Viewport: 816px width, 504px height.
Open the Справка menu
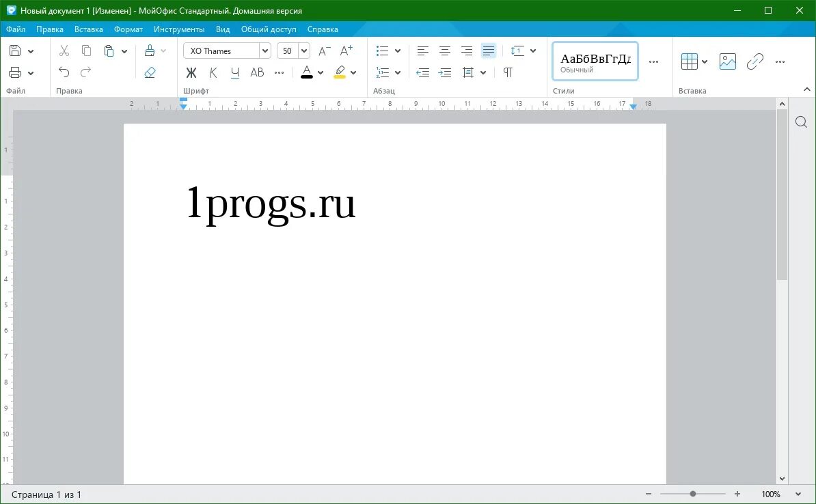coord(323,29)
